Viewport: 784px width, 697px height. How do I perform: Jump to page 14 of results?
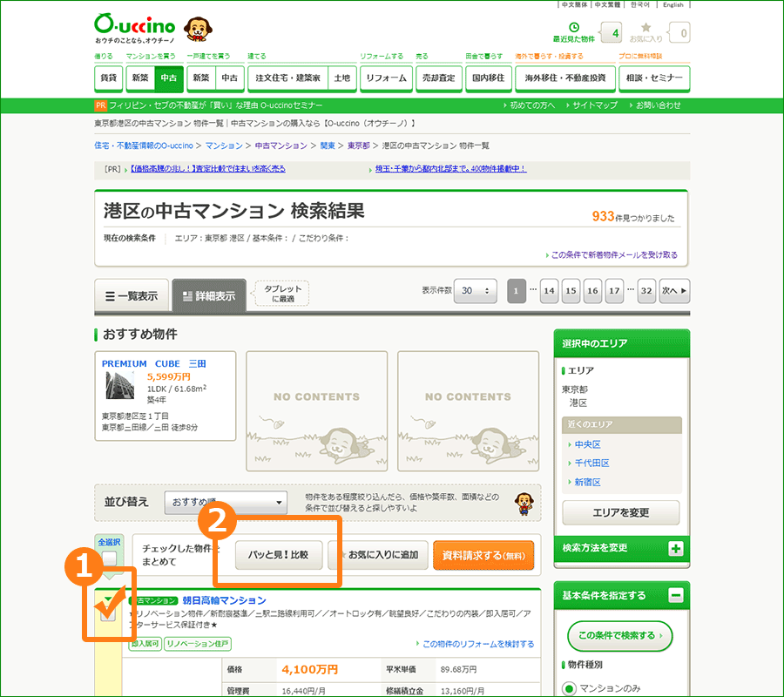point(549,290)
